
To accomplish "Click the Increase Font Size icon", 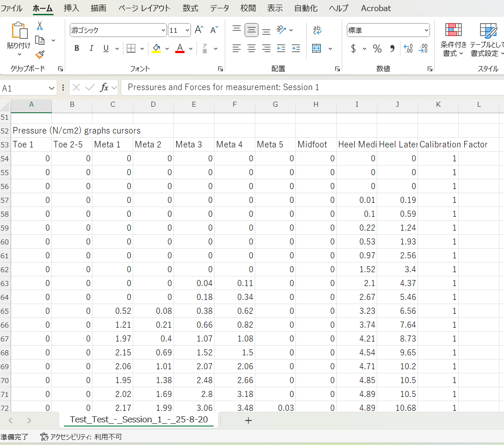I will click(199, 30).
